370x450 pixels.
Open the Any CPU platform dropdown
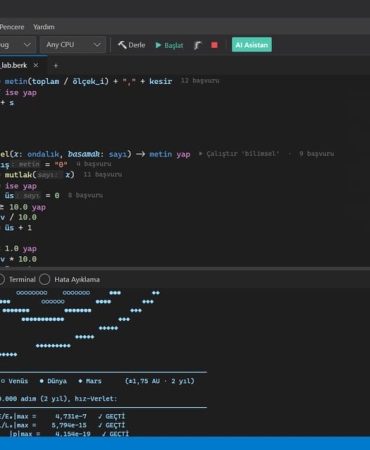(x=73, y=45)
